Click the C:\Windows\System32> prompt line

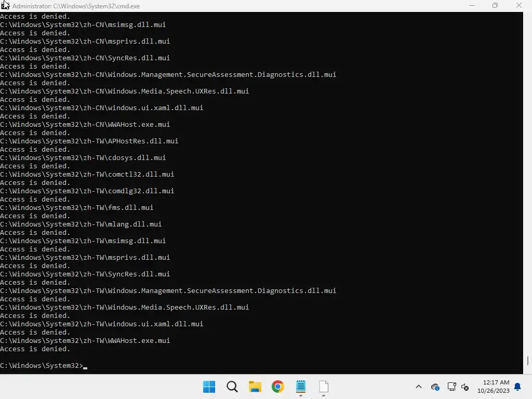pyautogui.click(x=44, y=365)
